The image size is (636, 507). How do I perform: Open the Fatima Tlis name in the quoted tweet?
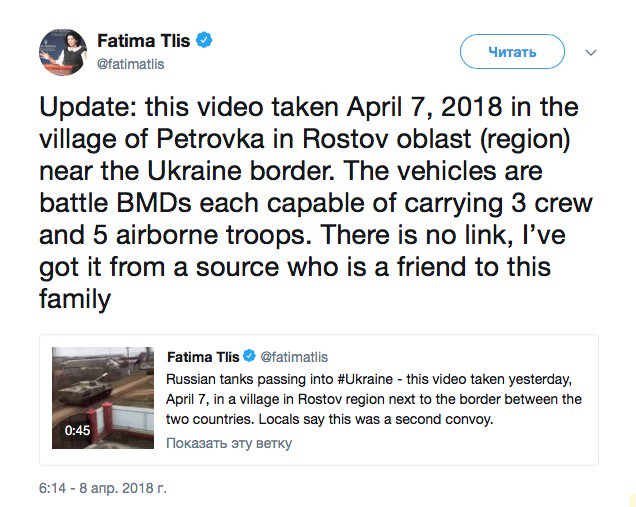[x=203, y=357]
